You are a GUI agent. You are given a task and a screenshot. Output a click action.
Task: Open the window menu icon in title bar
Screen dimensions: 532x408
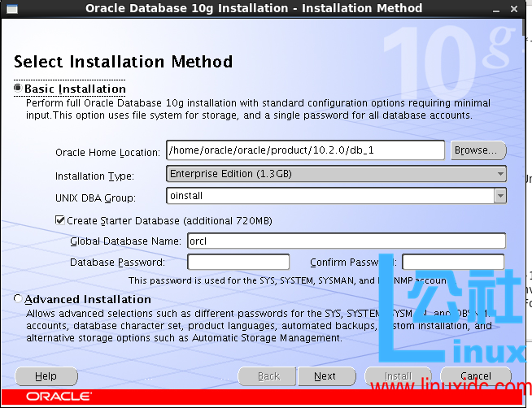coord(12,9)
